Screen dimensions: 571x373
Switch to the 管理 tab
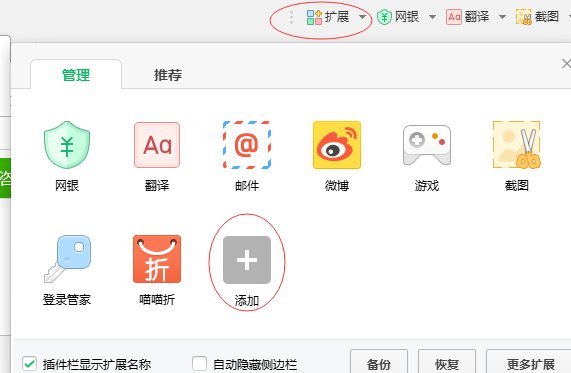76,75
